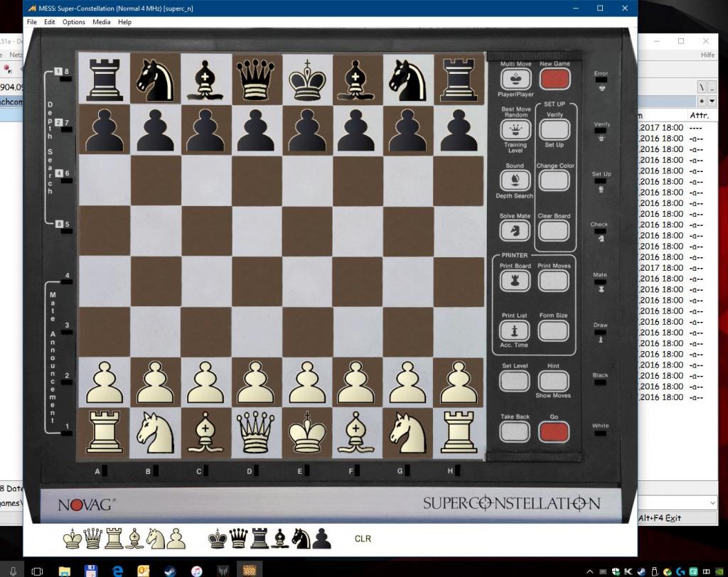This screenshot has width=728, height=577.
Task: Click the Take Back button
Action: (x=515, y=431)
